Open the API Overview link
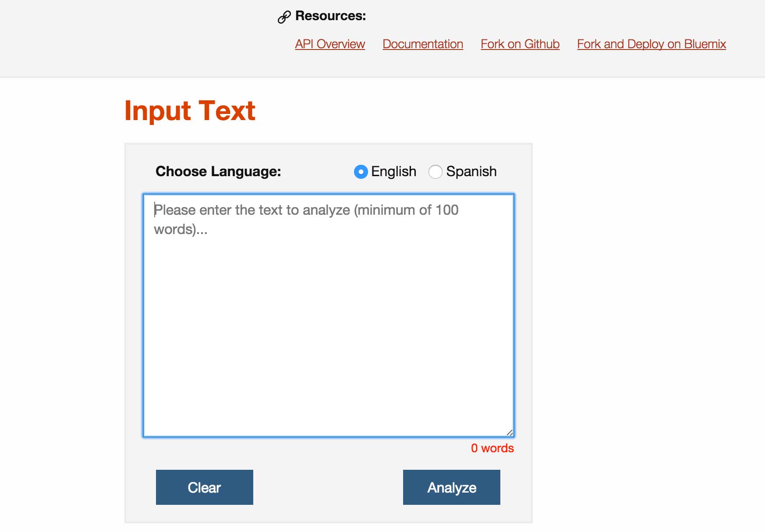This screenshot has width=765, height=532. 330,44
